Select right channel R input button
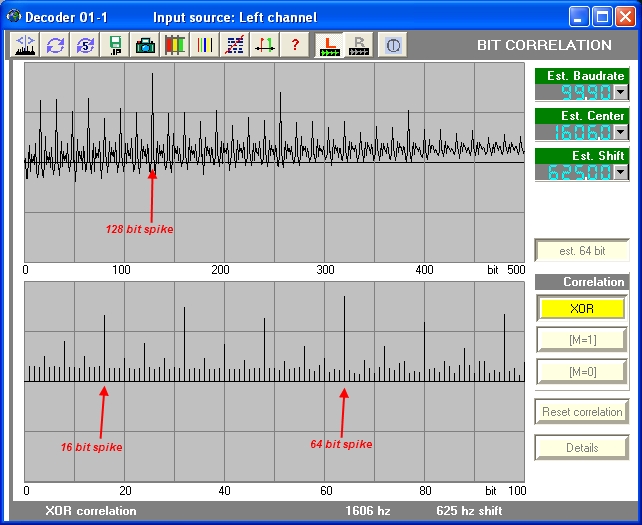Image resolution: width=642 pixels, height=525 pixels. coord(359,45)
